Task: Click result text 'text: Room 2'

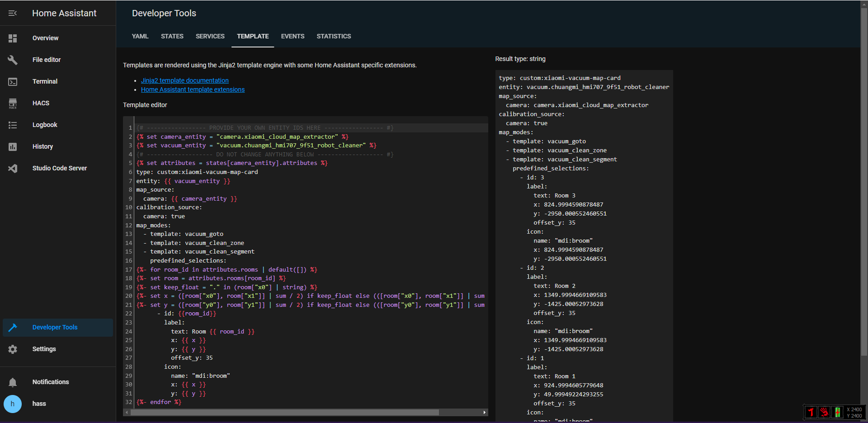Action: coord(554,286)
